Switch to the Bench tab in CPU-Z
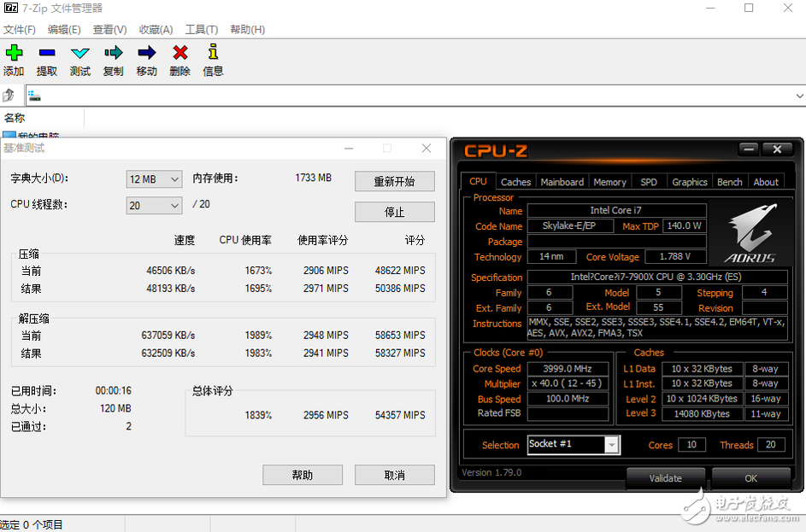The image size is (806, 532). 729,181
